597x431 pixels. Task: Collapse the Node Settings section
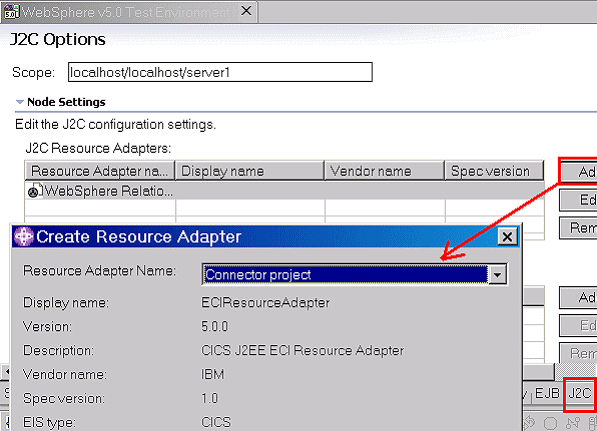click(x=20, y=102)
